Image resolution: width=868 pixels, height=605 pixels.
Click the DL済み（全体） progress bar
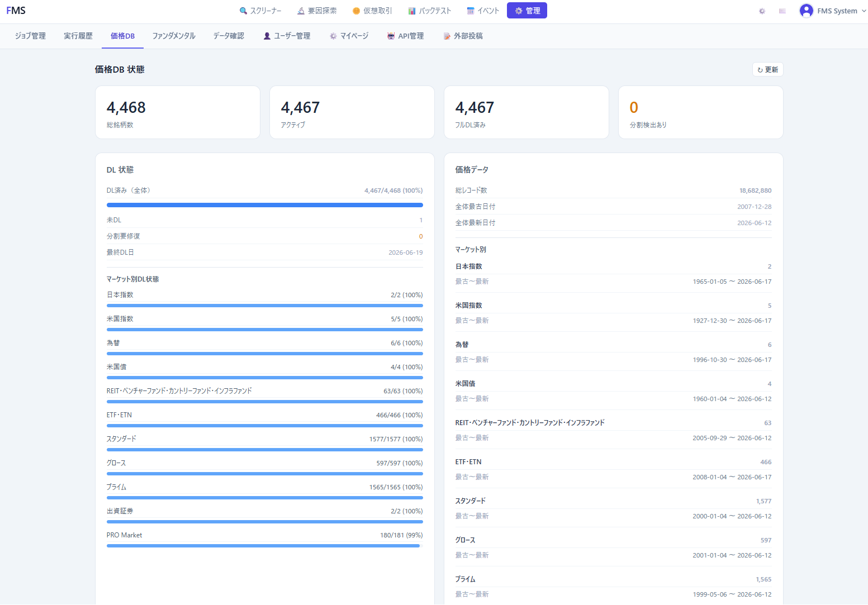point(265,205)
